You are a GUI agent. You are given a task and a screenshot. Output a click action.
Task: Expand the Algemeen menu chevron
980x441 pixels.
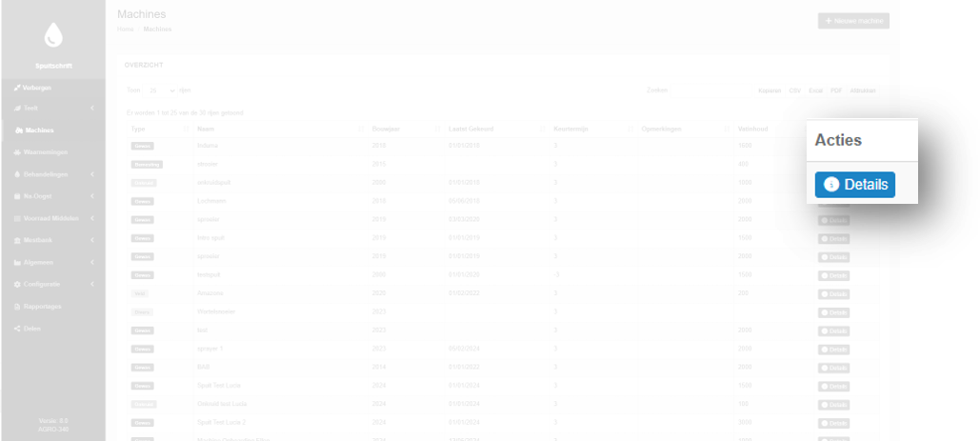coord(92,262)
